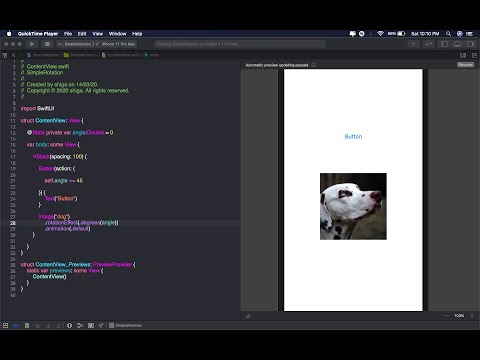The image size is (480, 360).
Task: Go back with the jump bar back arrow
Action: pos(14,55)
